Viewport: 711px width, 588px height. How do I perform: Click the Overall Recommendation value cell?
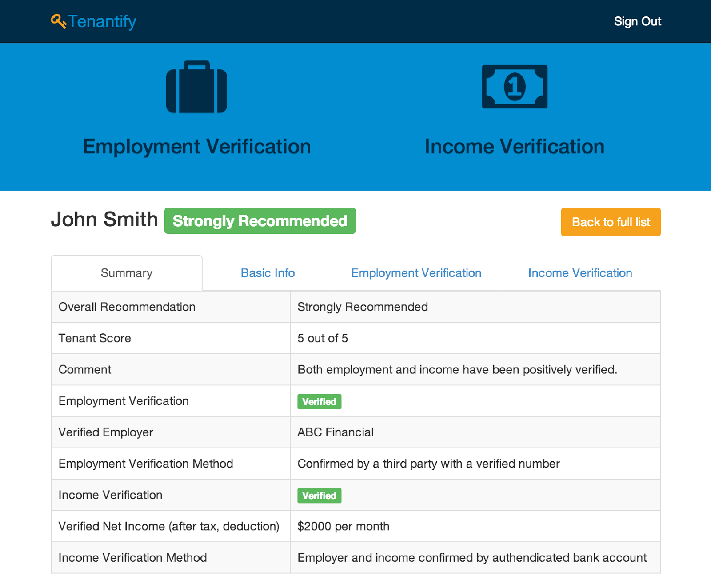pos(363,307)
